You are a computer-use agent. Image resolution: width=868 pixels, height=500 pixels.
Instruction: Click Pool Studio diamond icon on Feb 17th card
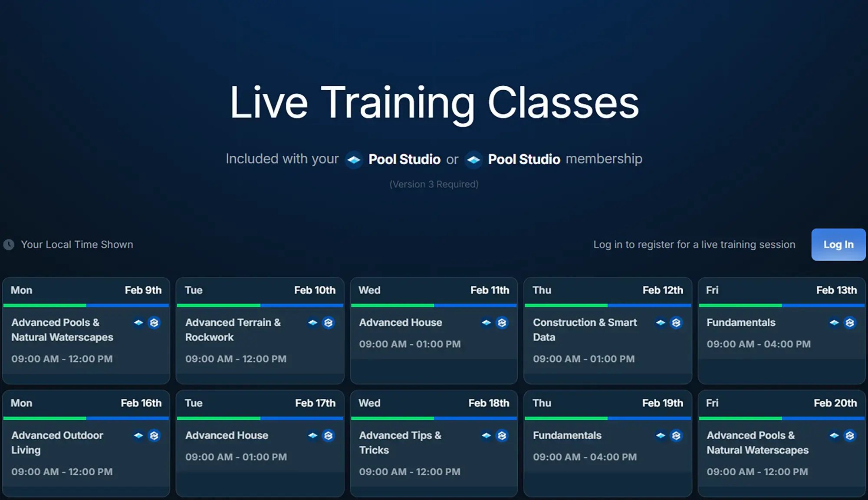(x=312, y=435)
